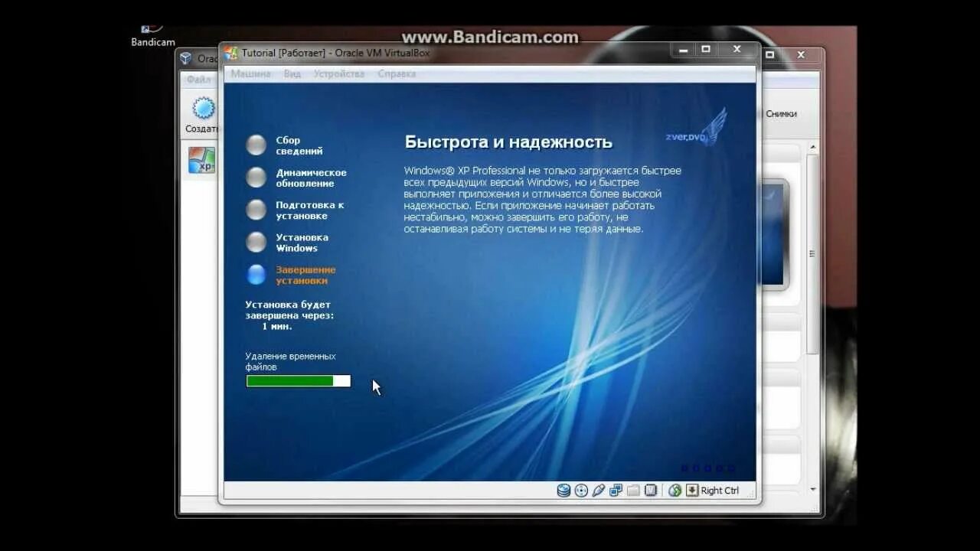Viewport: 980px width, 551px height.
Task: Click the VM preview thumbnail in the Manager window
Action: click(x=775, y=233)
